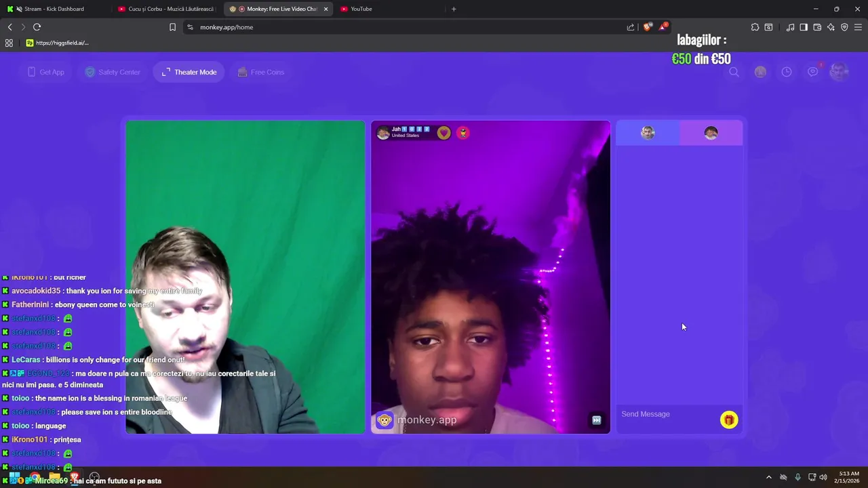Go back in browser history
This screenshot has height=488, width=868.
[9, 27]
